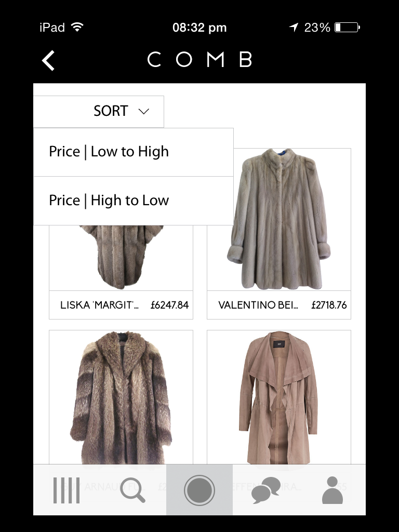The image size is (399, 532).
Task: Open the taupe suede draped jacket image
Action: 279,397
